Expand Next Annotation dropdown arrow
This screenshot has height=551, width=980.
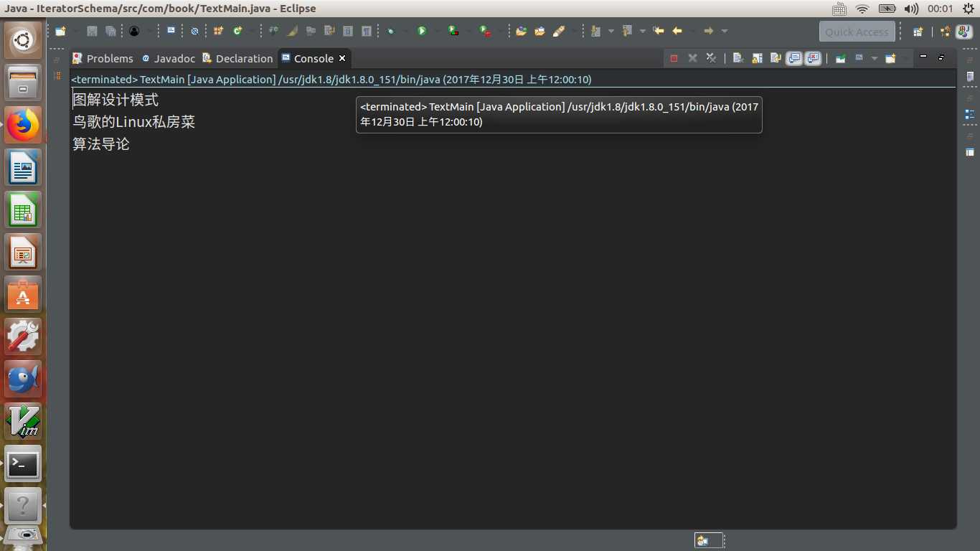point(611,31)
